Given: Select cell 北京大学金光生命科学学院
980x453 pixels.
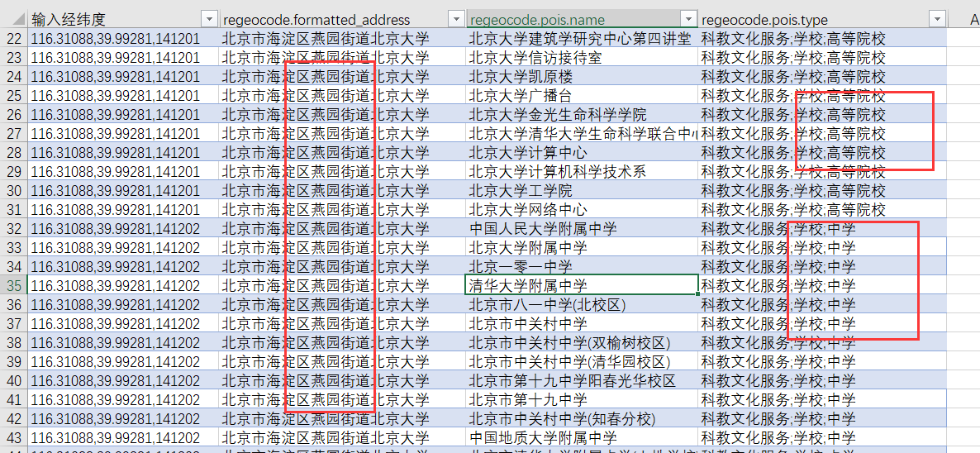Looking at the screenshot, I should coord(583,114).
